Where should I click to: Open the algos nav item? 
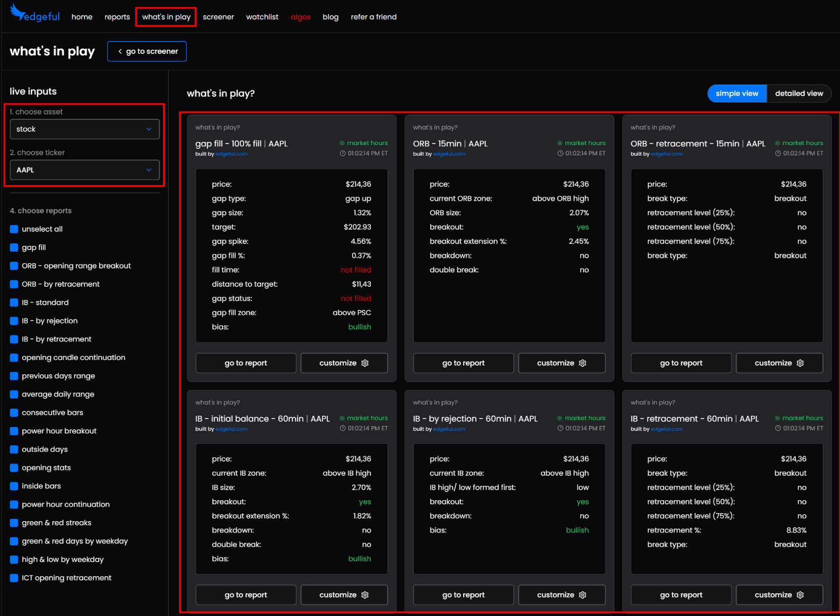pyautogui.click(x=301, y=17)
